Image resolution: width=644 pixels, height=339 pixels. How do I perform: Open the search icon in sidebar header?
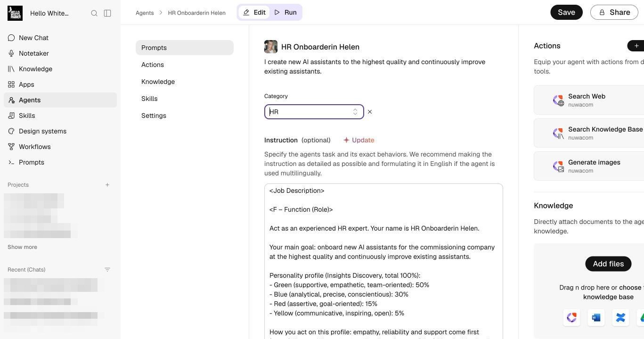point(94,13)
